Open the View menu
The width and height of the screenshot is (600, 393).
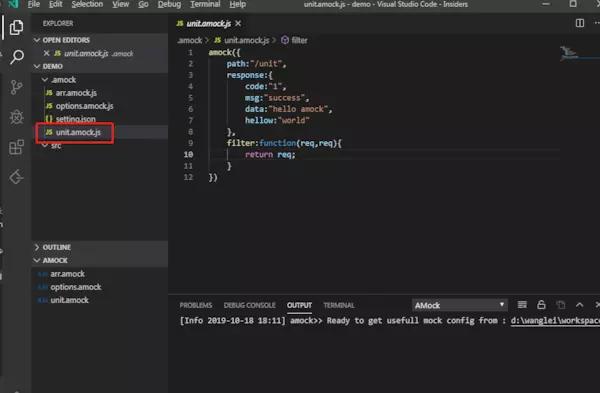pos(121,4)
